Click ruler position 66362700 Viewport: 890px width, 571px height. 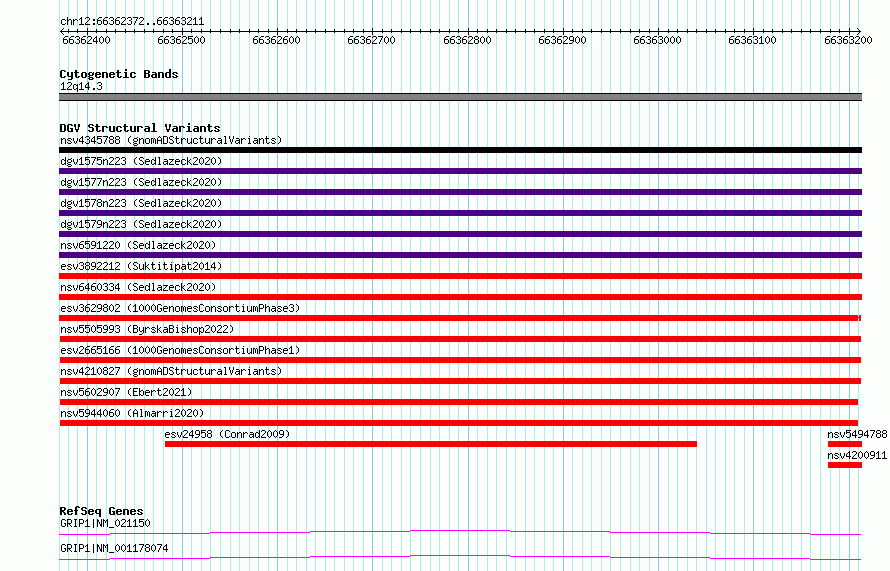coord(371,40)
